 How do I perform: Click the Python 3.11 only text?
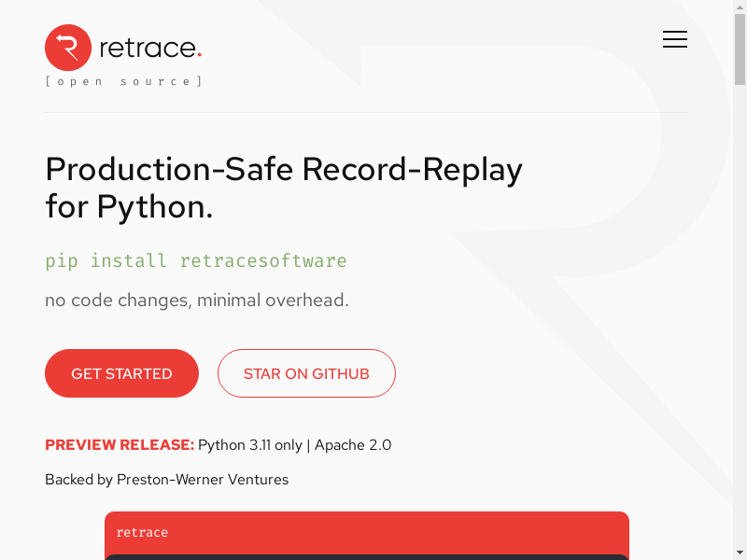250,445
